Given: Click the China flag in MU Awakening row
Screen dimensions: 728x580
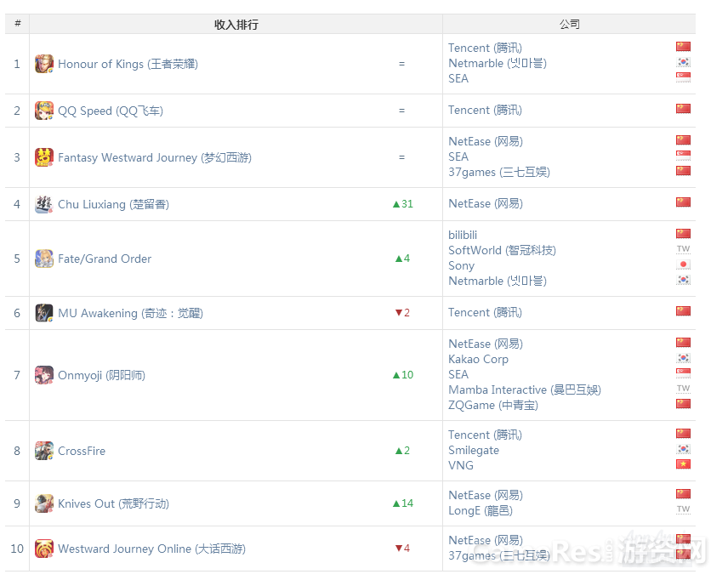Looking at the screenshot, I should click(683, 311).
